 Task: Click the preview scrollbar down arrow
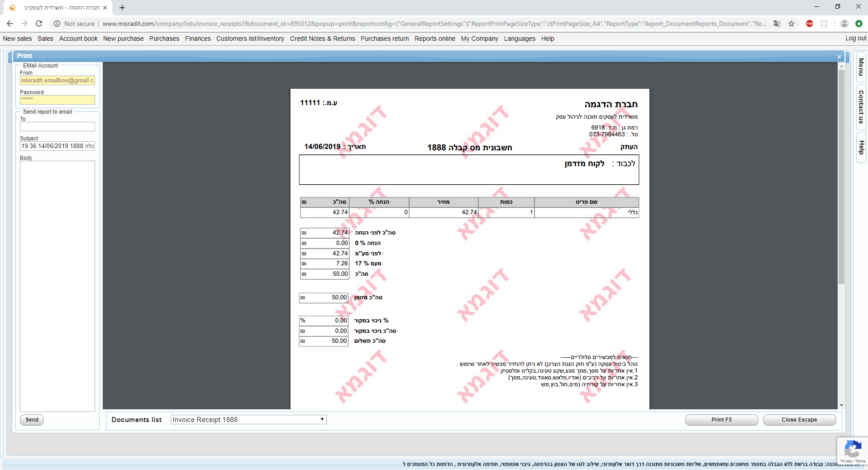click(841, 406)
